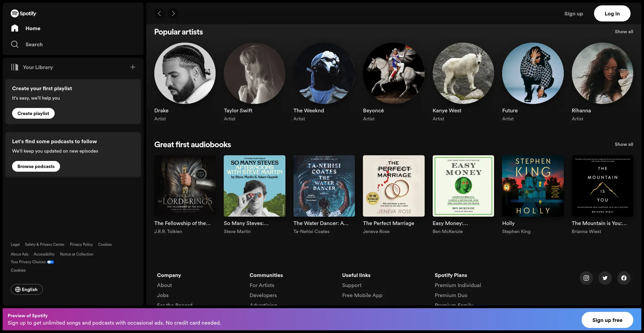Click the Jeneva Rose author name
Image resolution: width=644 pixels, height=333 pixels.
tap(376, 231)
